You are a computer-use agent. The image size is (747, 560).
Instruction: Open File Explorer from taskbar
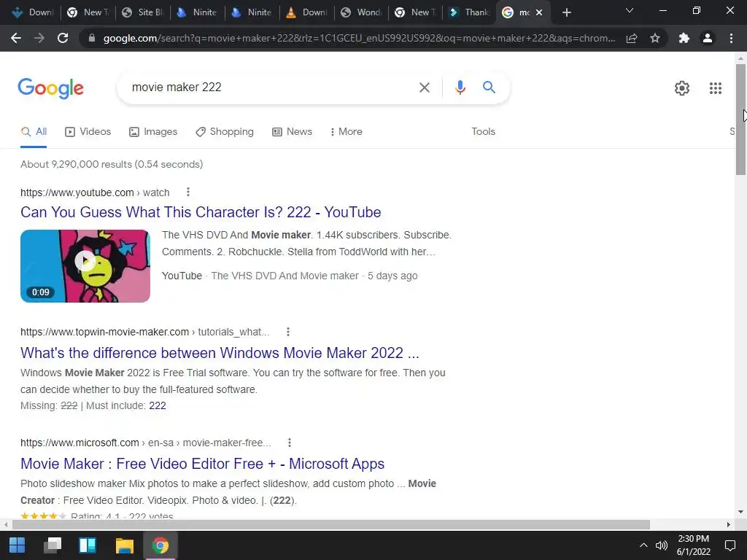click(x=124, y=545)
